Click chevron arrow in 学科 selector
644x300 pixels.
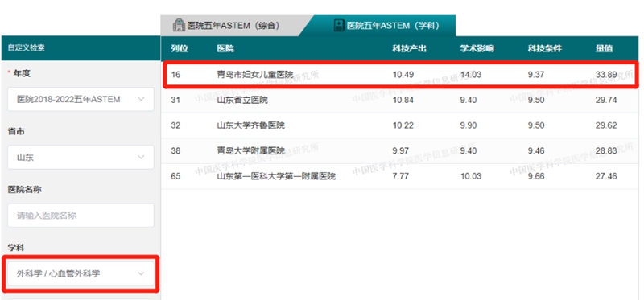(x=141, y=273)
